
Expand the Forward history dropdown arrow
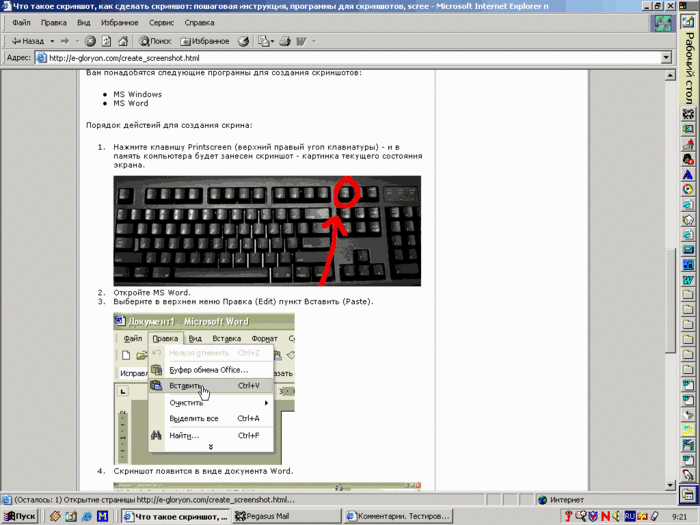point(77,41)
